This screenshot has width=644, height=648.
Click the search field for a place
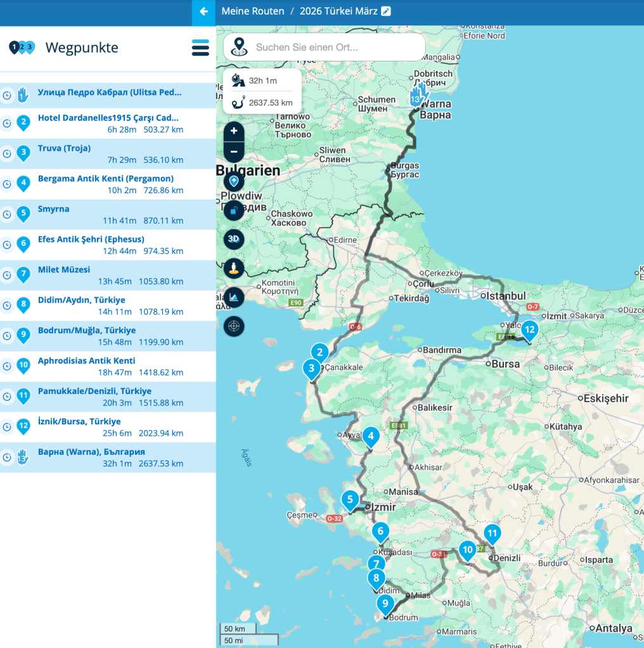coord(336,48)
